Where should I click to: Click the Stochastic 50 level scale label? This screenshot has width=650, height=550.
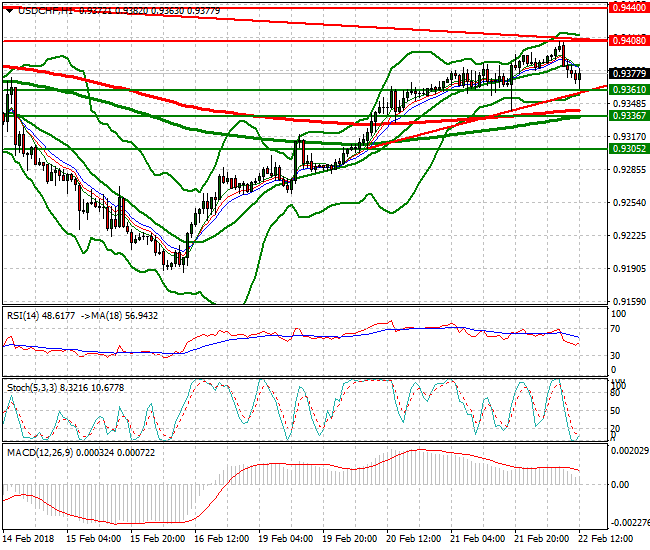pos(615,411)
